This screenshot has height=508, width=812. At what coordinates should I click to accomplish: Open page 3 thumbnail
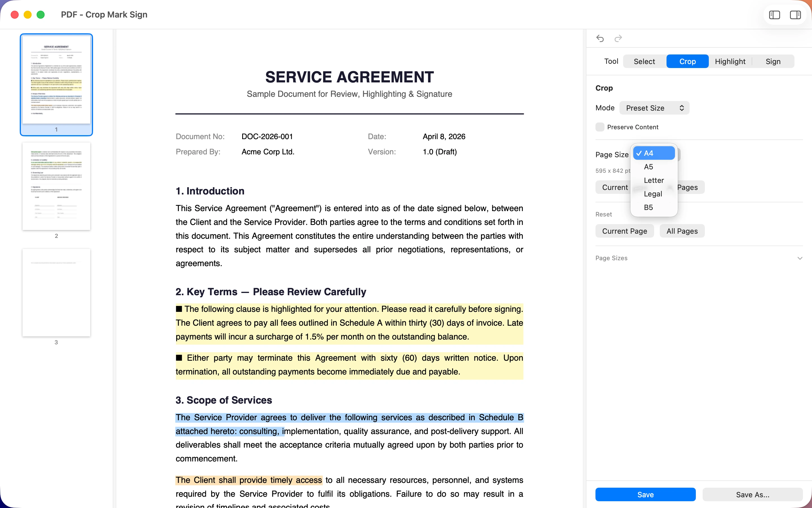[56, 293]
